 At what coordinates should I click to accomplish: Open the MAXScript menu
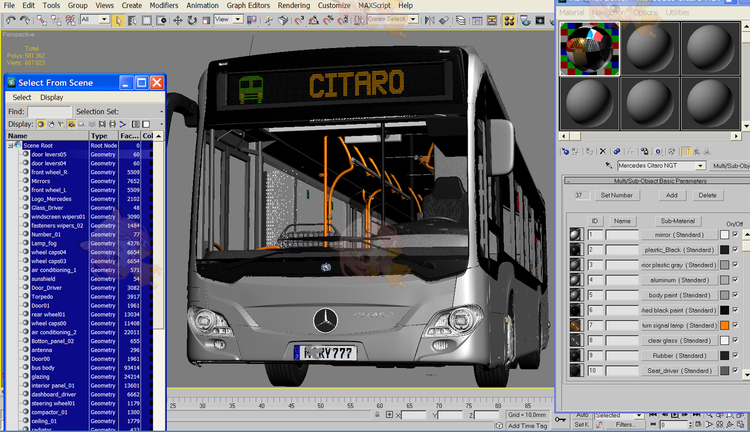pyautogui.click(x=375, y=5)
